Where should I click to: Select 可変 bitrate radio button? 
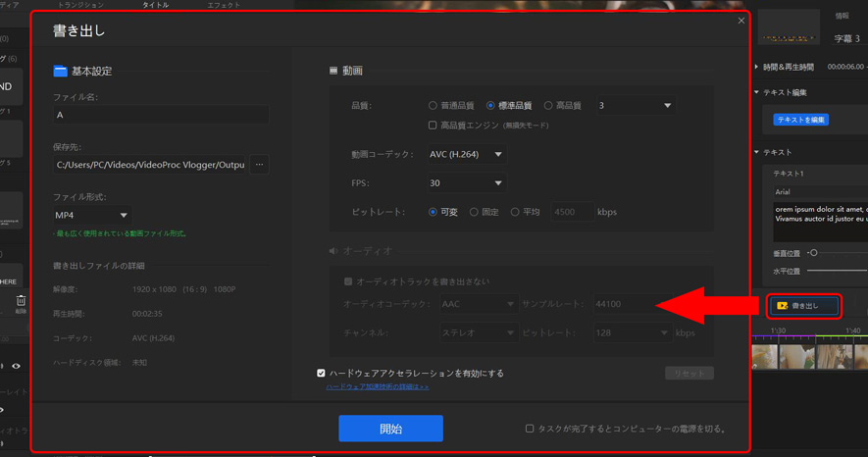point(433,212)
